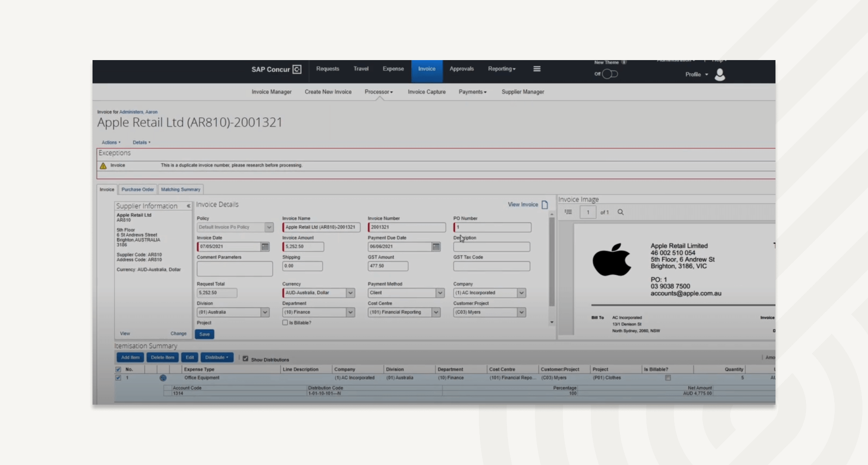
Task: Go to Approvals in the top menu
Action: [x=462, y=69]
